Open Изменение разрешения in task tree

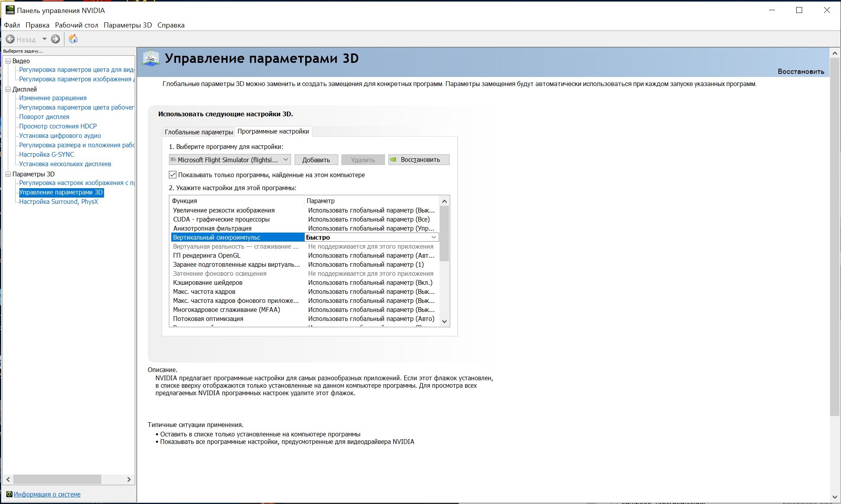coord(53,98)
